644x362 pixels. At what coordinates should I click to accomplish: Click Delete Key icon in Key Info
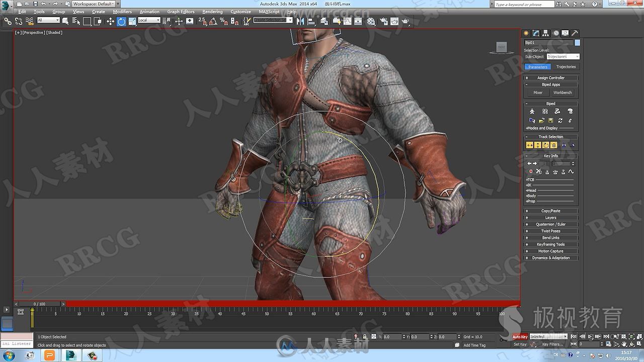tap(539, 172)
